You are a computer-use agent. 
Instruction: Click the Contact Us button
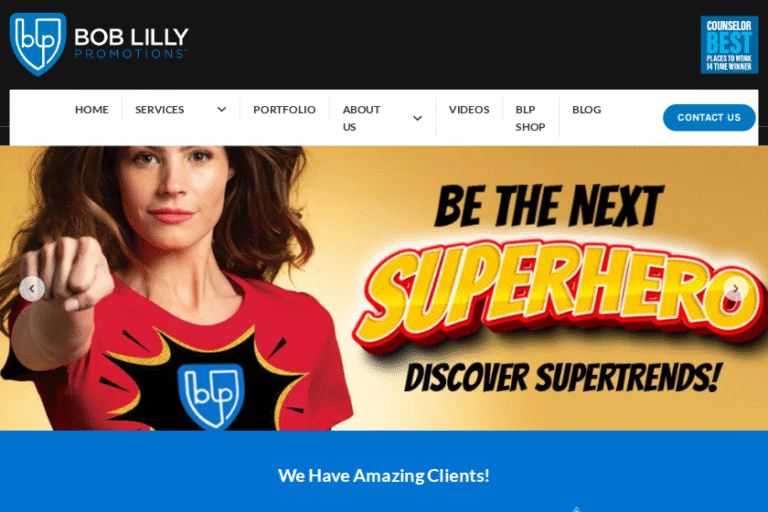tap(709, 118)
